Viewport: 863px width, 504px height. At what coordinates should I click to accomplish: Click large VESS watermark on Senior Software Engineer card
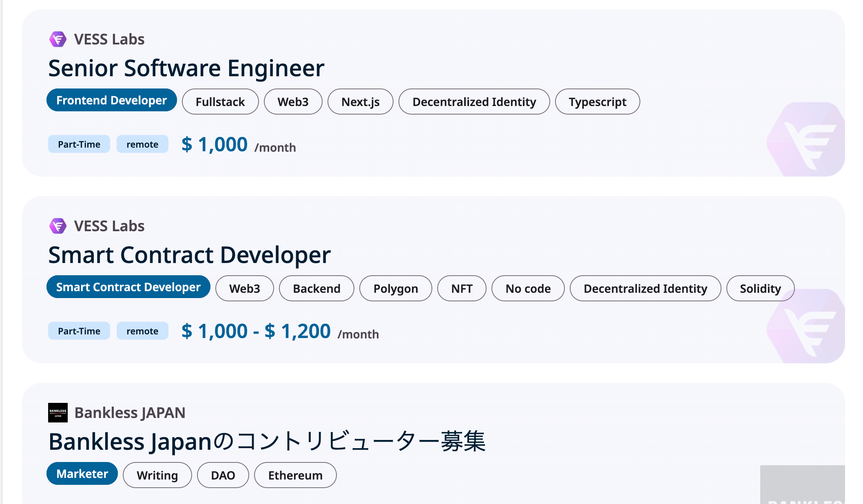tap(806, 139)
